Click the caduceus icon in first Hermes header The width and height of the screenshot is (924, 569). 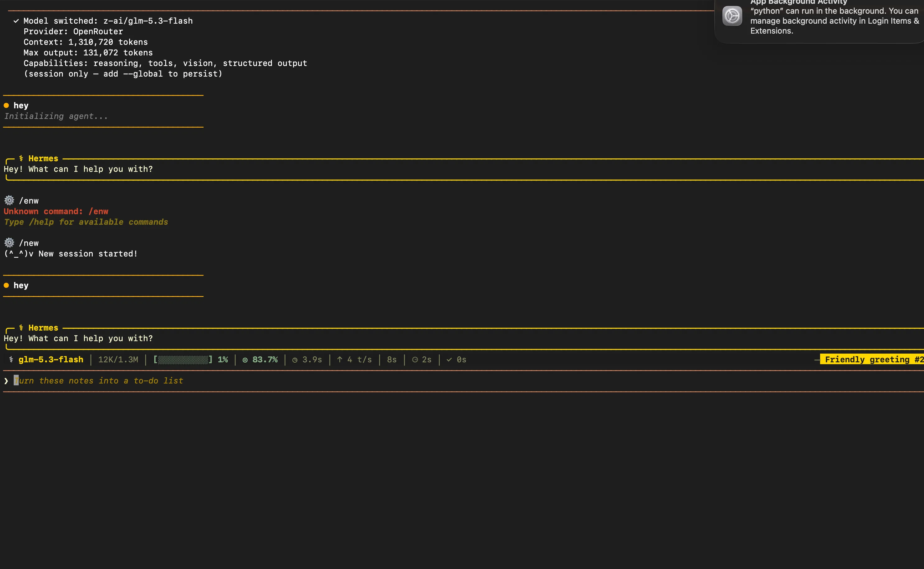pos(21,158)
